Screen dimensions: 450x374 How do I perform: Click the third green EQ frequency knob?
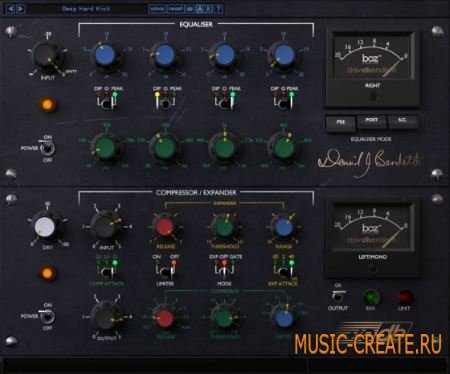(225, 147)
